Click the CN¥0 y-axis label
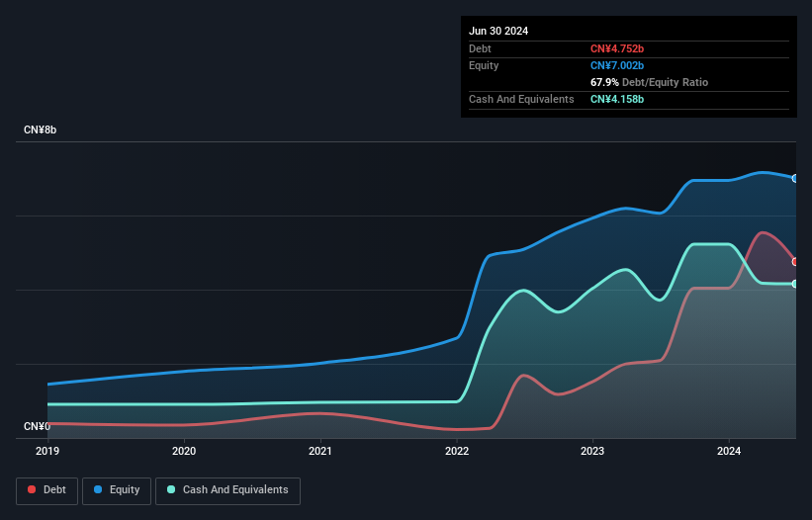The width and height of the screenshot is (812, 520). click(x=38, y=426)
